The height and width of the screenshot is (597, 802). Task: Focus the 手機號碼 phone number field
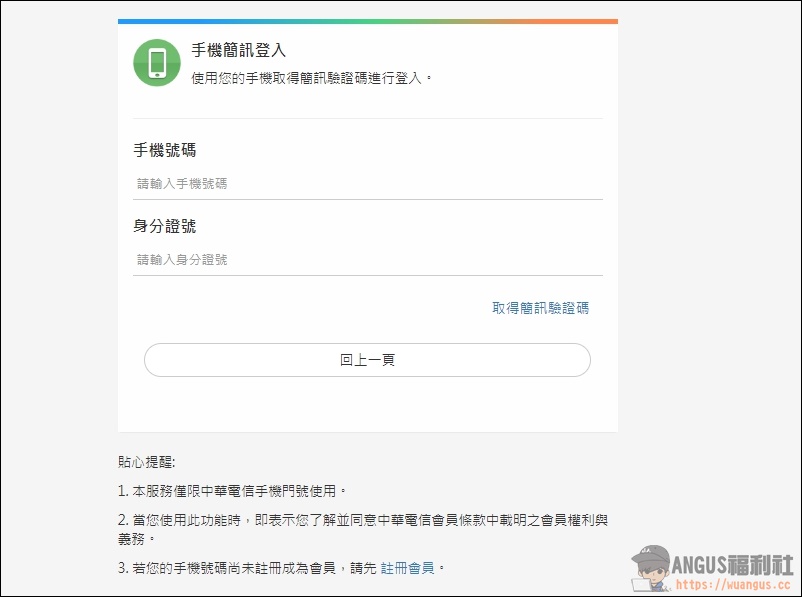368,184
